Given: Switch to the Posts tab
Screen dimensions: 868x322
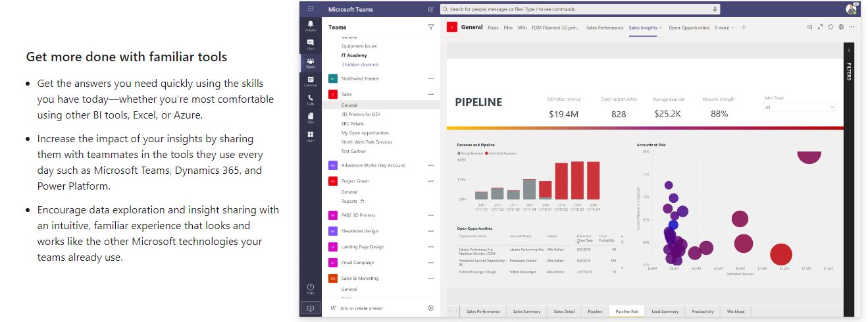Looking at the screenshot, I should [x=493, y=28].
